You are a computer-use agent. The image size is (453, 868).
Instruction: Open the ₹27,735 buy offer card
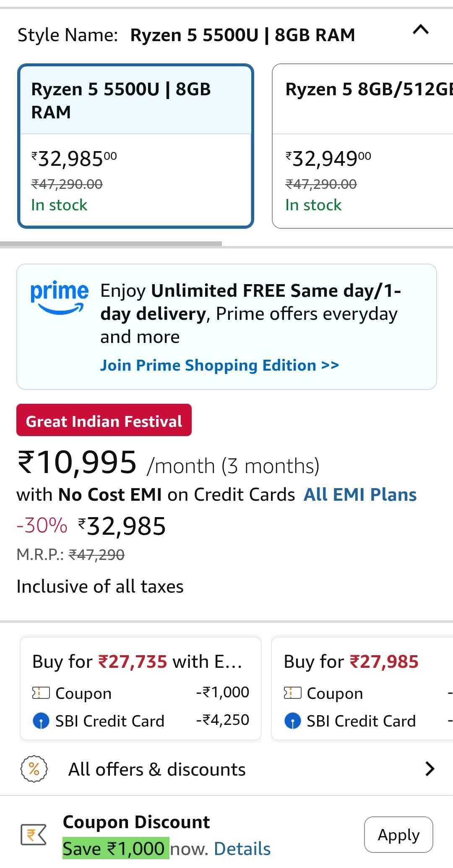pos(141,688)
